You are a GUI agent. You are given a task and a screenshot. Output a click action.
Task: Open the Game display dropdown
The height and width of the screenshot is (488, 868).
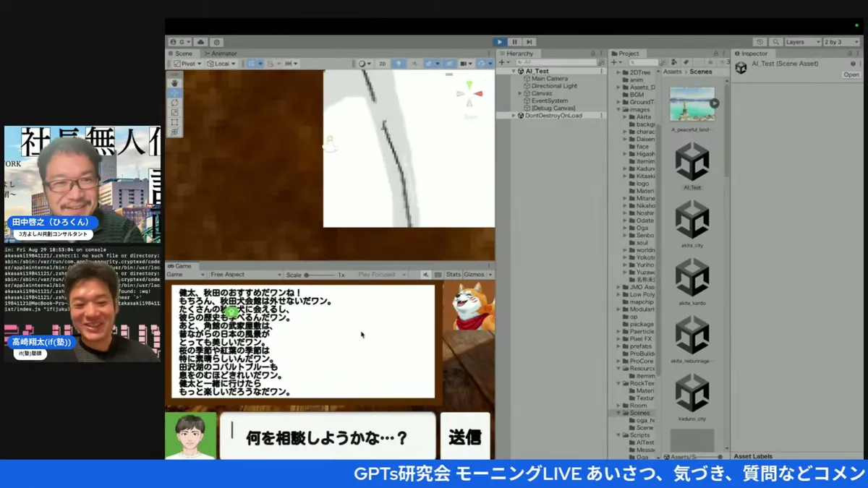coord(186,275)
